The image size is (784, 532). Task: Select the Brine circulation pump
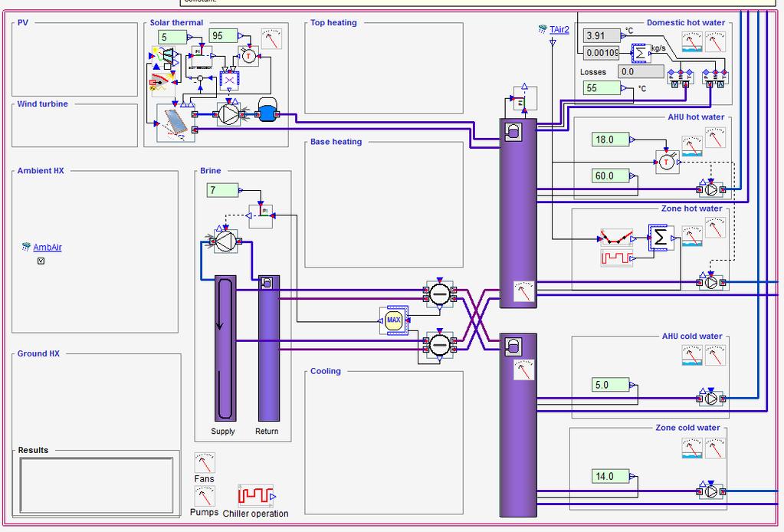pos(225,241)
